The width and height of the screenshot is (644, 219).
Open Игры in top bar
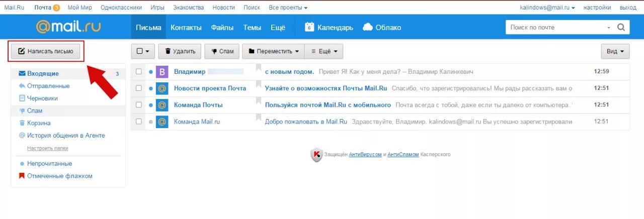click(x=157, y=8)
